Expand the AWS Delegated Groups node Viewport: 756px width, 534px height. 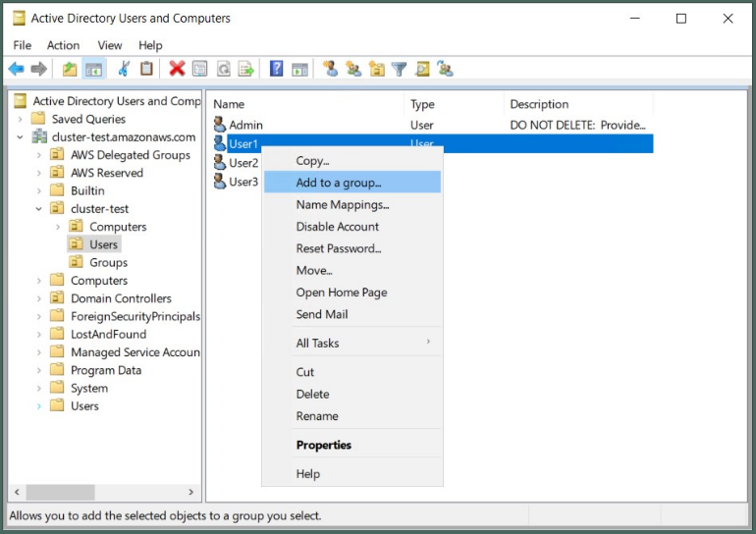point(39,155)
